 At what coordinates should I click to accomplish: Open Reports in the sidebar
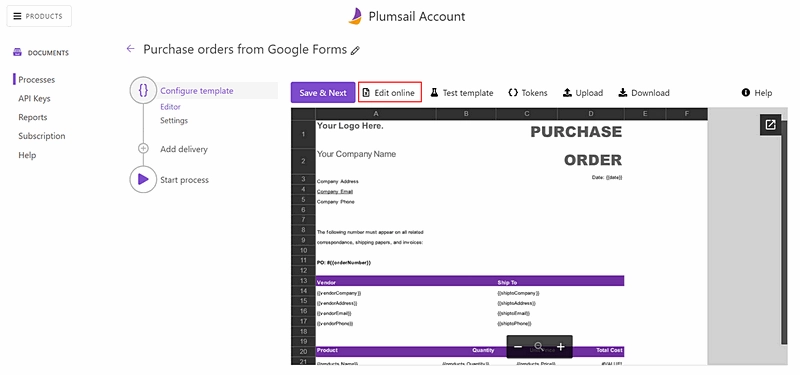(x=33, y=117)
